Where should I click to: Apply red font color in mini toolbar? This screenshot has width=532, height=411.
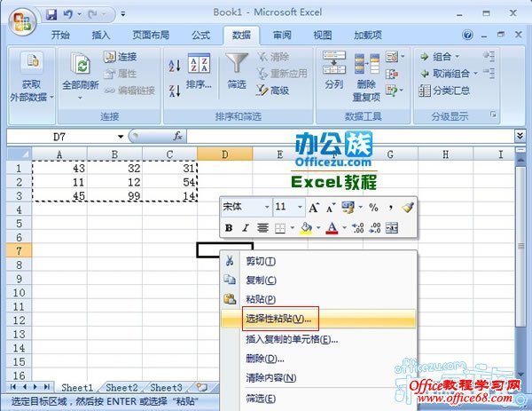click(332, 227)
